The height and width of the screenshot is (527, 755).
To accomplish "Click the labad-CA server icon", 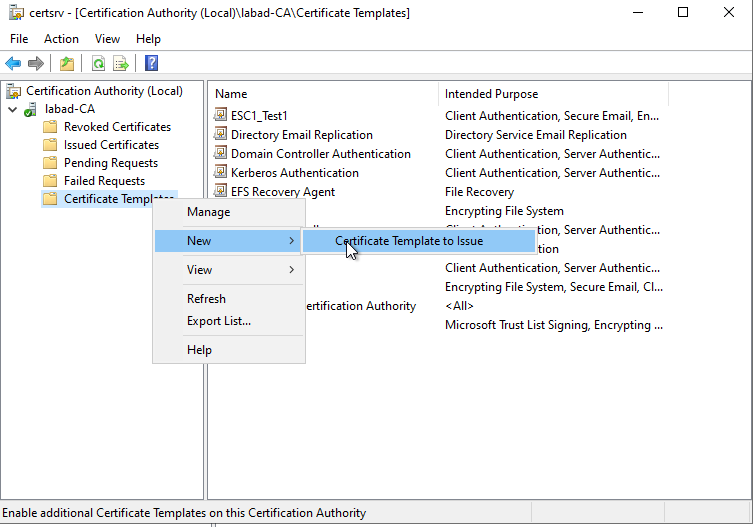I will point(31,109).
